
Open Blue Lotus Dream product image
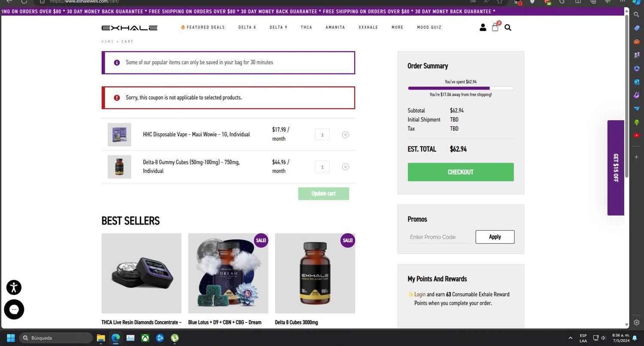(x=228, y=273)
